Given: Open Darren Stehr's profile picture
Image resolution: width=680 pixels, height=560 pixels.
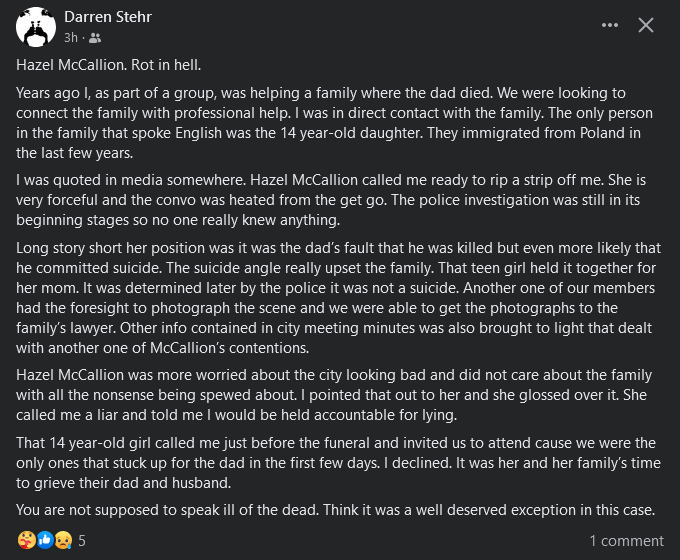Looking at the screenshot, I should click(x=36, y=27).
